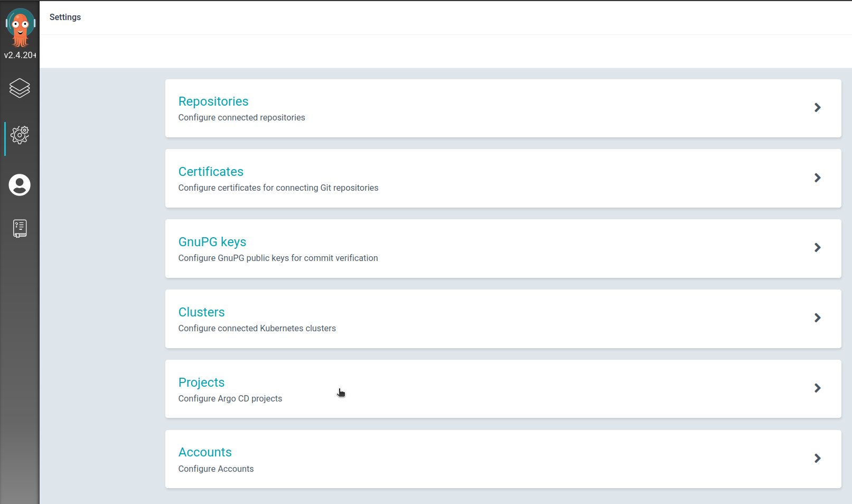Expand the Repositories row chevron
The image size is (852, 504).
817,108
